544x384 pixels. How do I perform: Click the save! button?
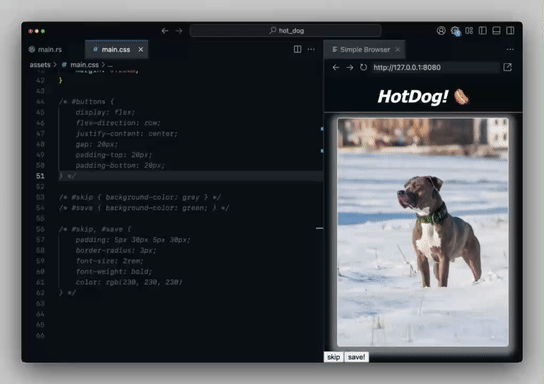point(356,357)
